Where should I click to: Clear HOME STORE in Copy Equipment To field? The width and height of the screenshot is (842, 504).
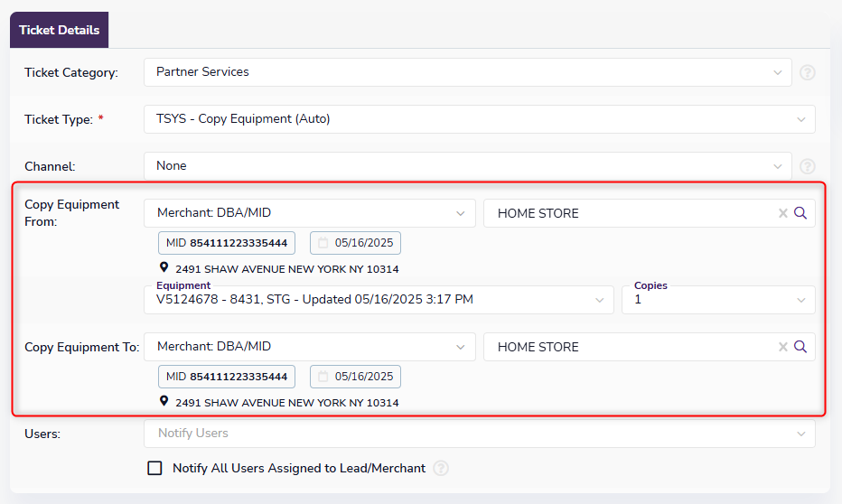[783, 347]
